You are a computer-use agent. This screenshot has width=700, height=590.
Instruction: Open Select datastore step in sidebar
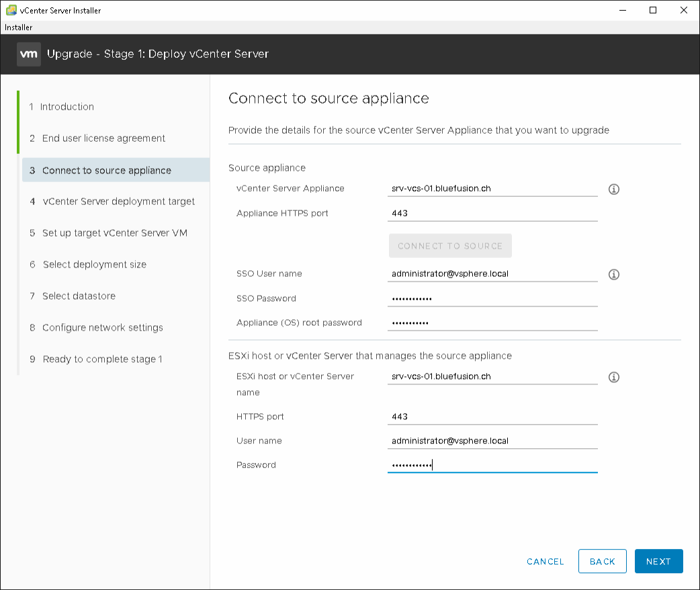point(79,296)
